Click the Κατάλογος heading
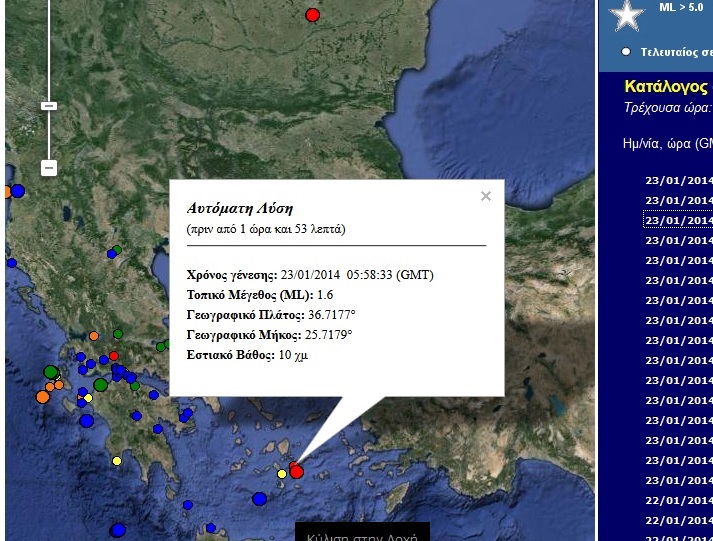 pyautogui.click(x=666, y=87)
